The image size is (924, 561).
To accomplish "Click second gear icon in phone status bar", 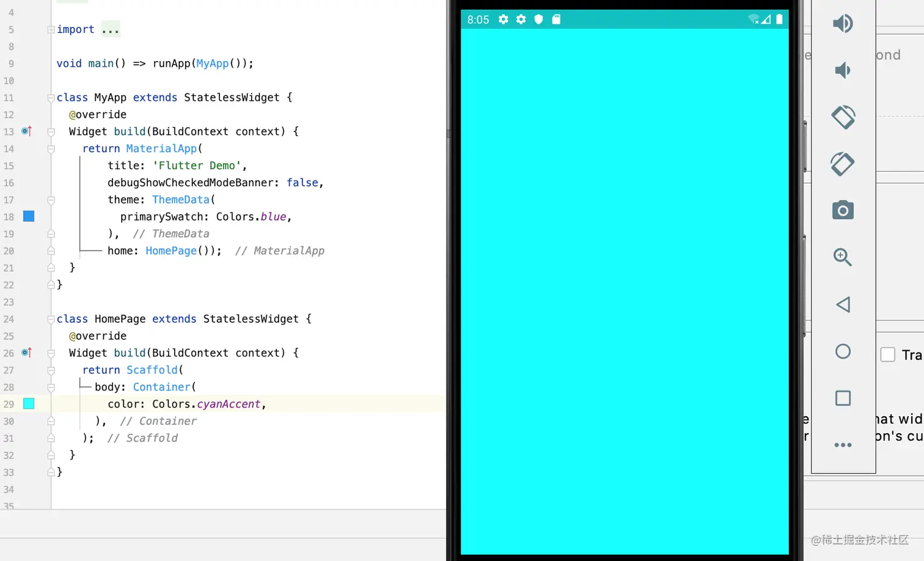I will point(521,19).
